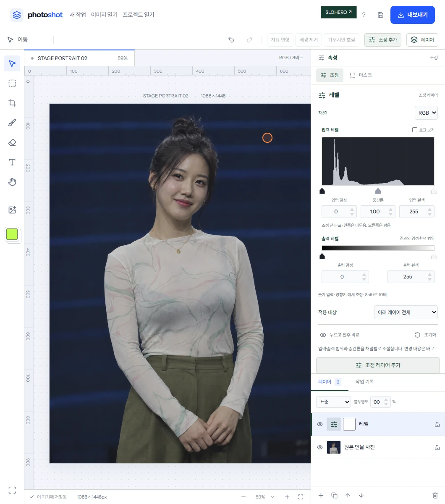Click the 내보내기 export button
The height and width of the screenshot is (504, 445).
pyautogui.click(x=412, y=15)
